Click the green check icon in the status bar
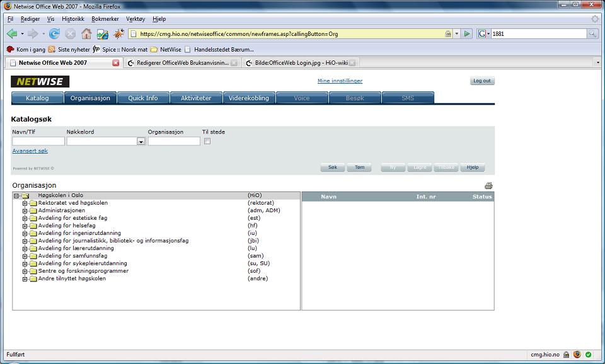 pyautogui.click(x=589, y=355)
